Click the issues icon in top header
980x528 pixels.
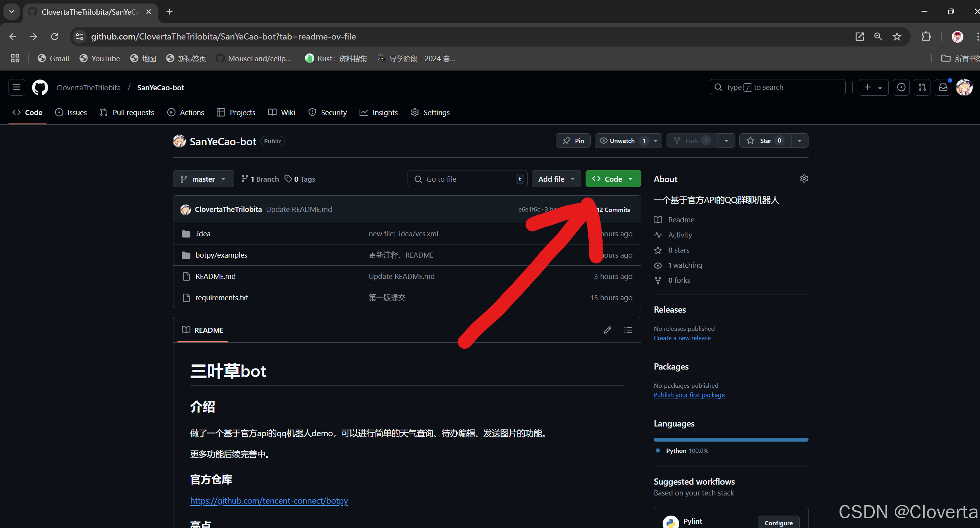(x=901, y=88)
